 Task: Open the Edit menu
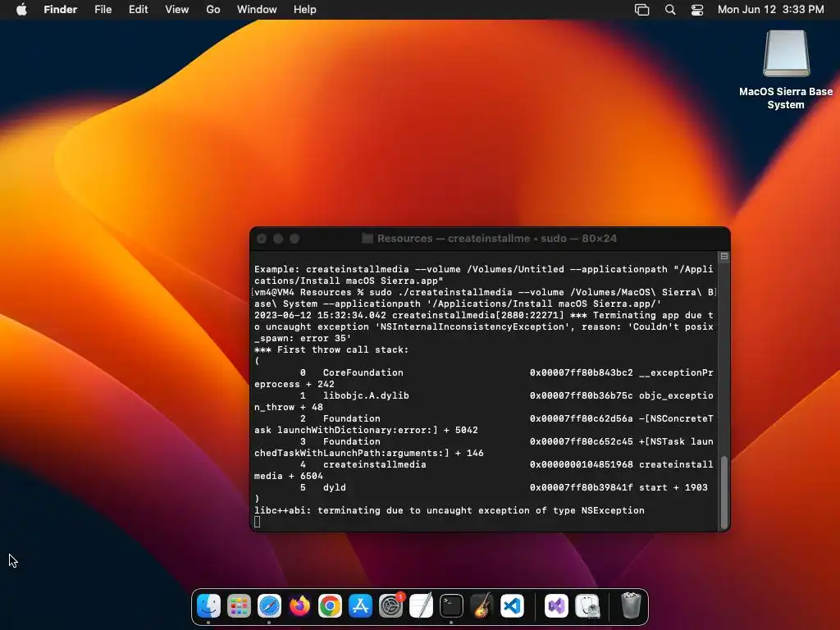[x=138, y=10]
